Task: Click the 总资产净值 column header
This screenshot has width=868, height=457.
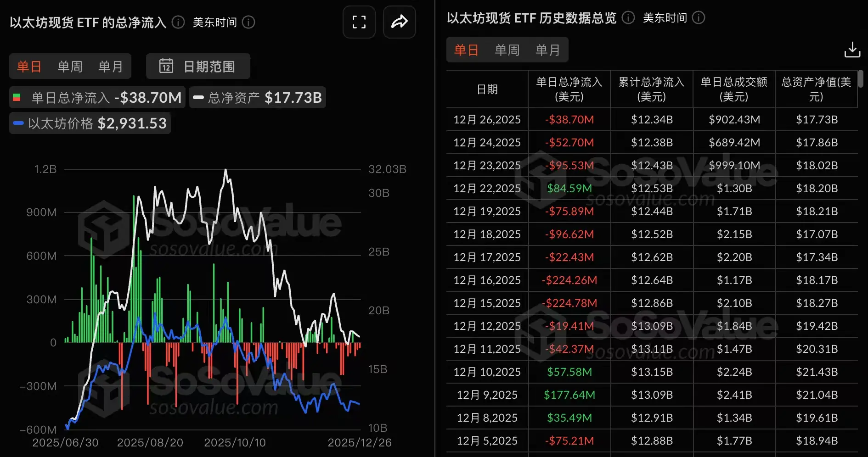Action: pyautogui.click(x=816, y=89)
